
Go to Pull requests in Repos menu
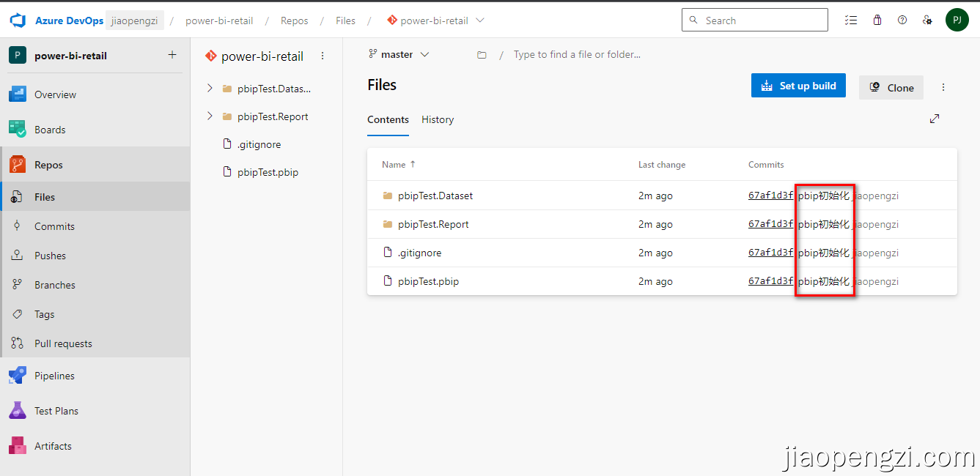[63, 343]
